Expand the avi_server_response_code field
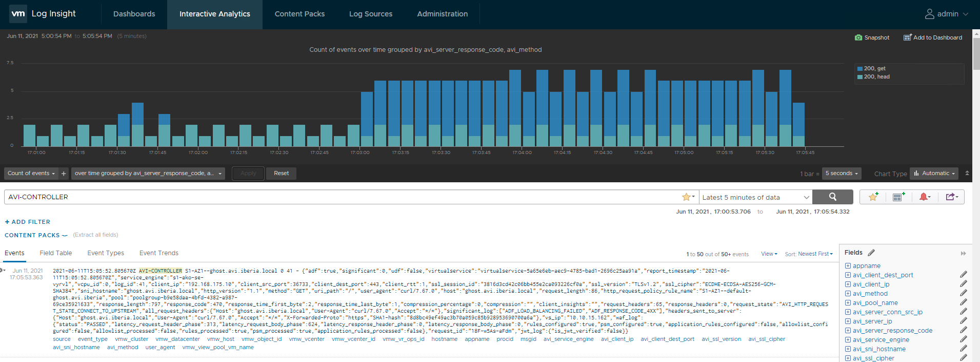 (848, 331)
